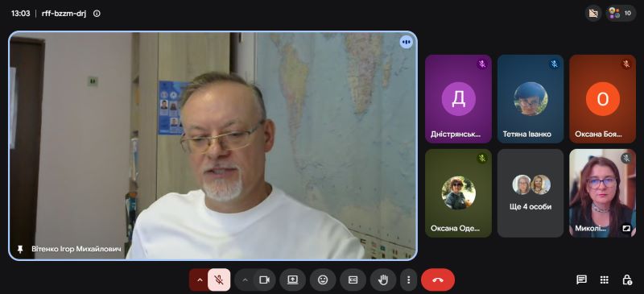Open the activities grid icon
The width and height of the screenshot is (644, 294).
(x=605, y=280)
